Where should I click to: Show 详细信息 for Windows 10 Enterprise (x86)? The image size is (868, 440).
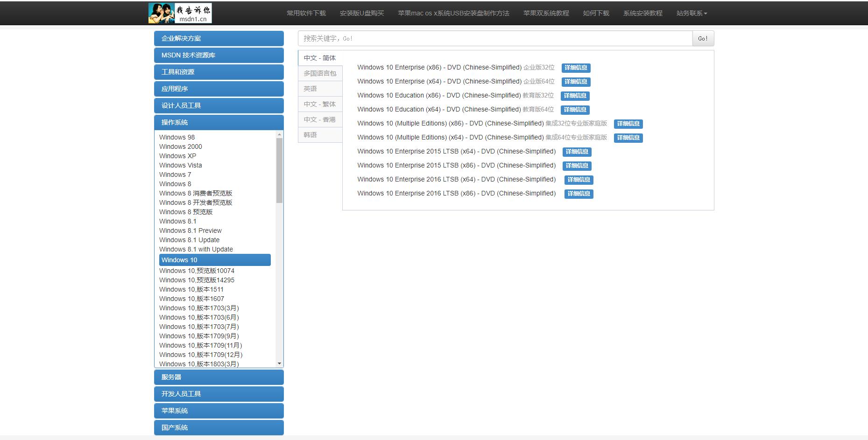tap(576, 68)
